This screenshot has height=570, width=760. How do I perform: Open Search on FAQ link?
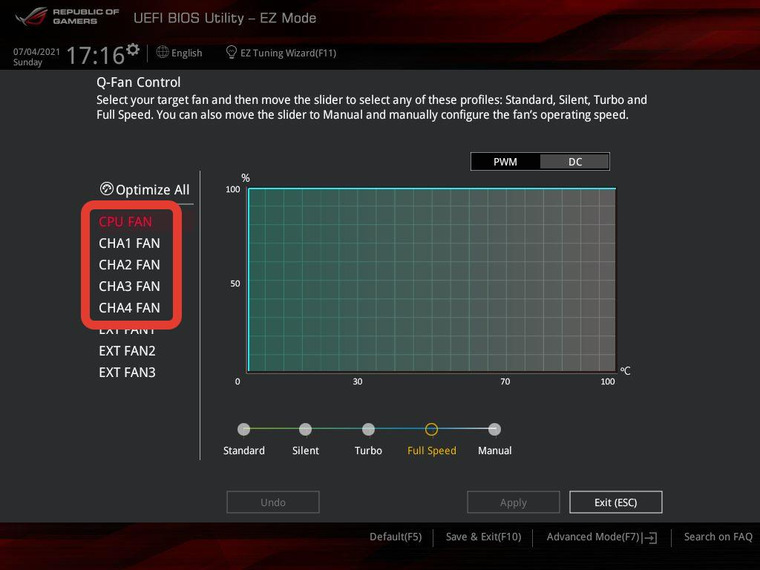tap(718, 537)
